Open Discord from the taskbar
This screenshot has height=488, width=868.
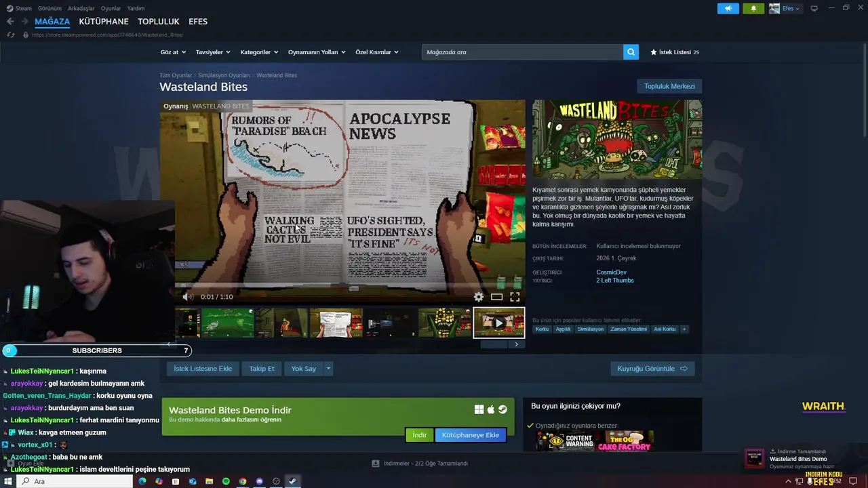pos(259,481)
